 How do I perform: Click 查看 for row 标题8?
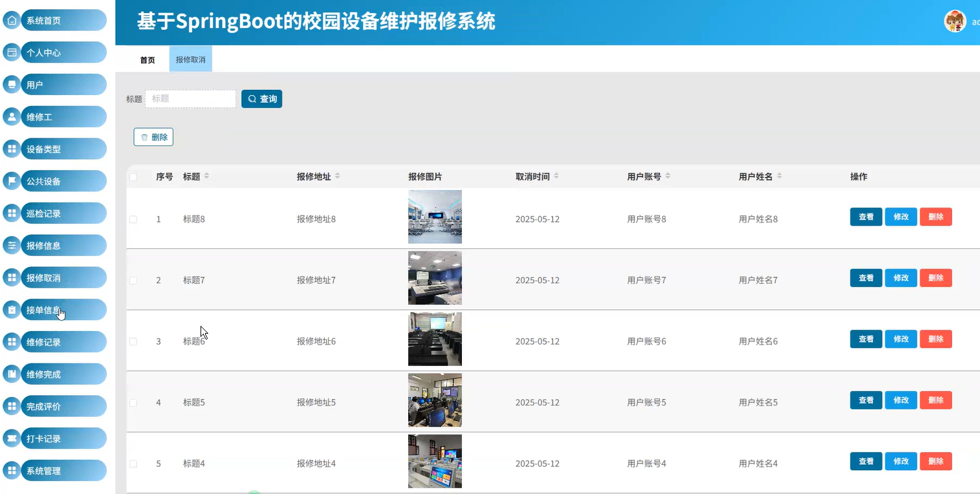point(866,217)
